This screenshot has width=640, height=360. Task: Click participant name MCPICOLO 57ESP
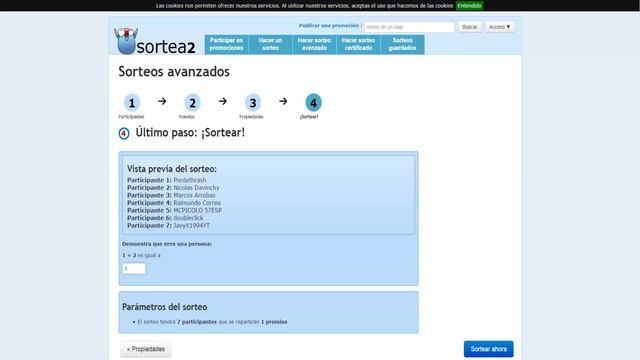click(x=198, y=210)
